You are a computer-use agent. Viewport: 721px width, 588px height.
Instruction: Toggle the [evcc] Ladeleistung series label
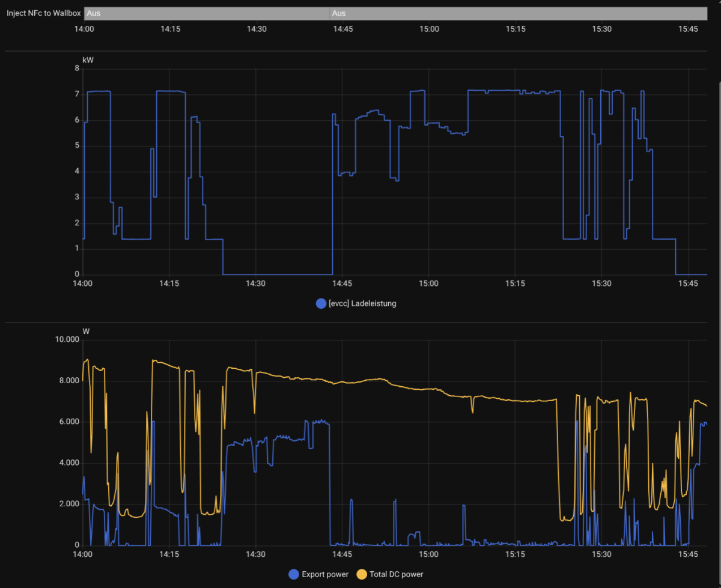(362, 303)
